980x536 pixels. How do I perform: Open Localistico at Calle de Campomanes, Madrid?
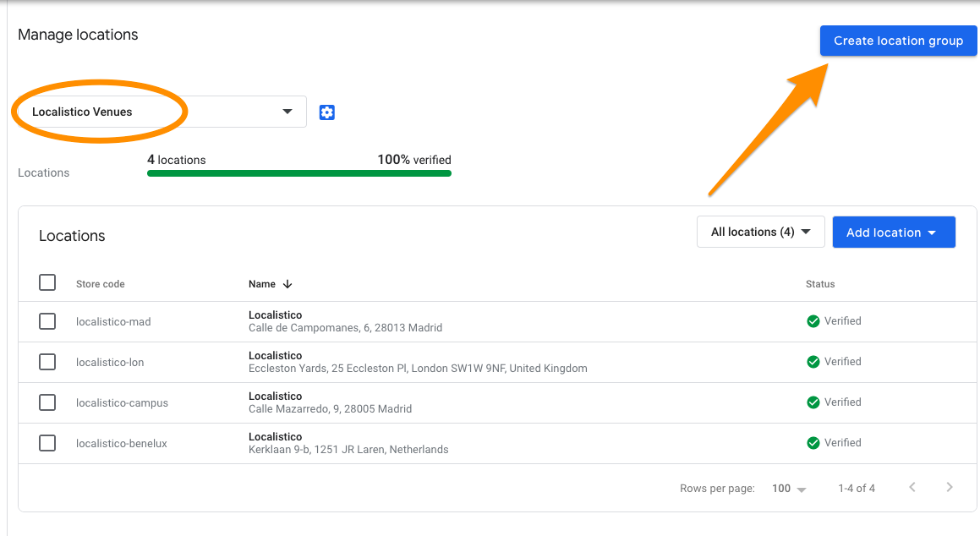pyautogui.click(x=345, y=321)
